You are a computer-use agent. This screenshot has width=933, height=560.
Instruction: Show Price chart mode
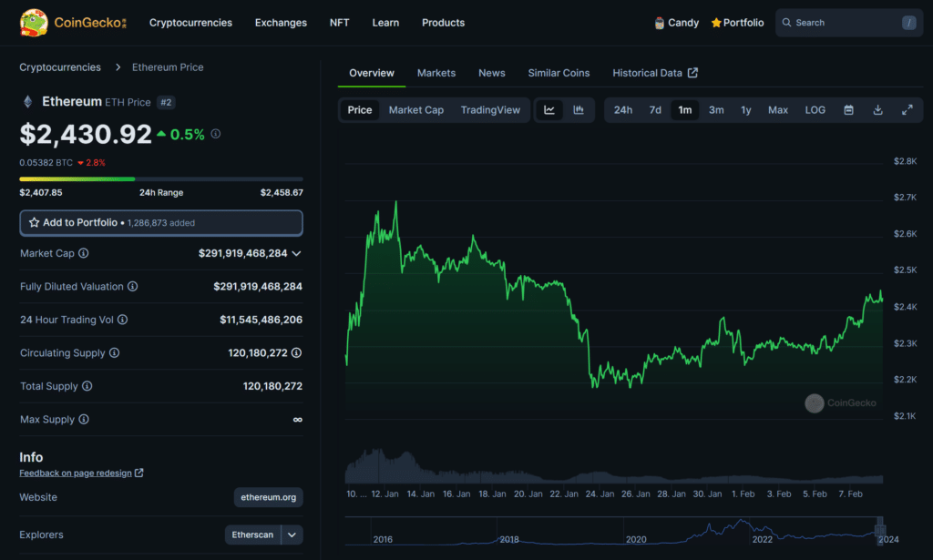point(359,110)
